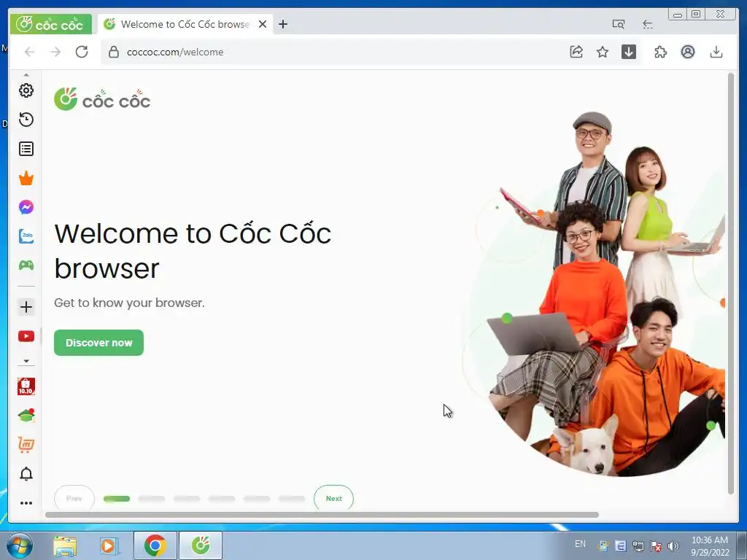Select the Welcome to Cốc Cốc browser tab
The image size is (747, 560).
185,24
